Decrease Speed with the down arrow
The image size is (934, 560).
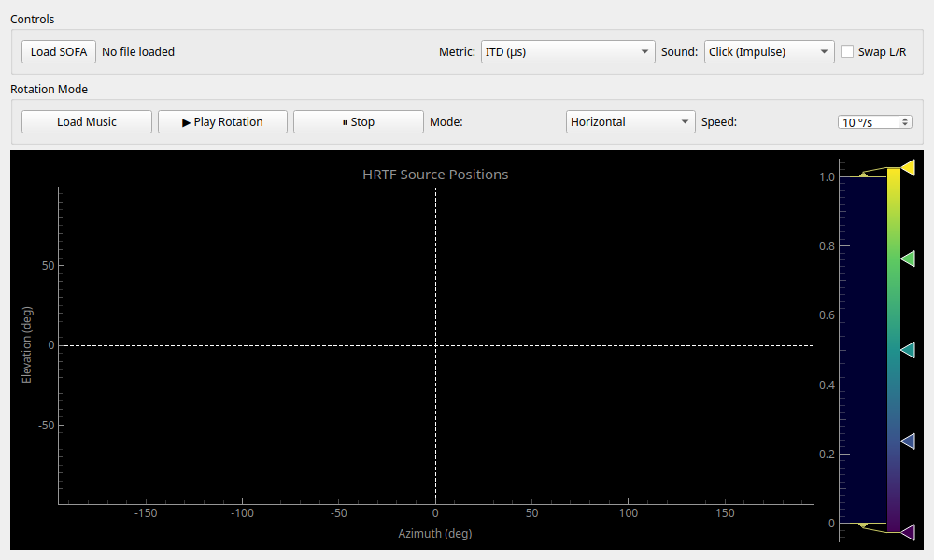pyautogui.click(x=906, y=126)
